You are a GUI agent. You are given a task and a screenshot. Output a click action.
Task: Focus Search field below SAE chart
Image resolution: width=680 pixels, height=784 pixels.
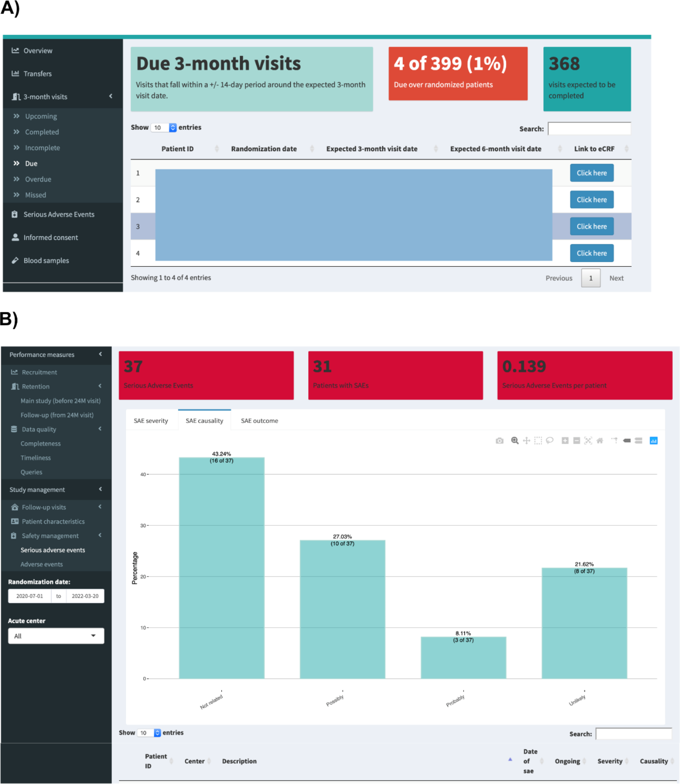[x=634, y=733]
